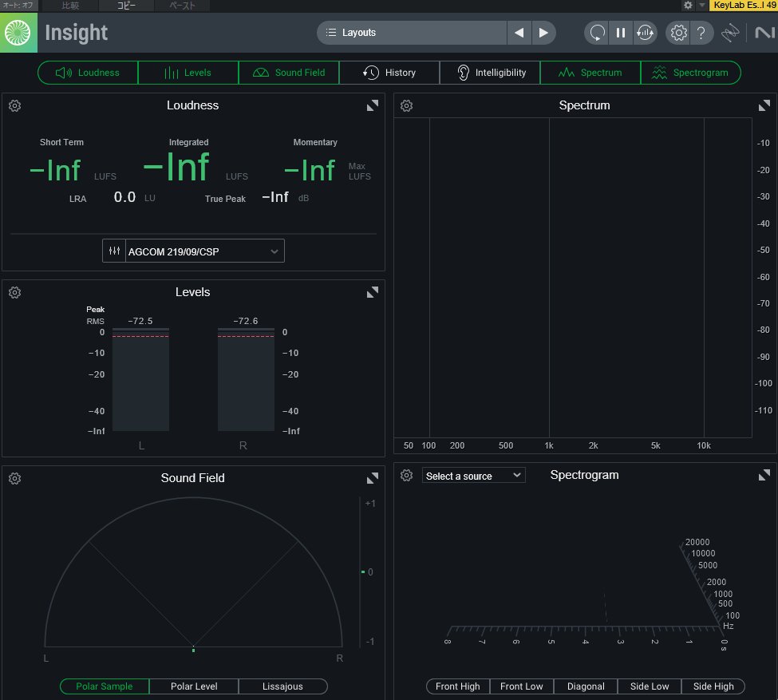Click the KeyLab Es. device label
778x700 pixels.
743,5
